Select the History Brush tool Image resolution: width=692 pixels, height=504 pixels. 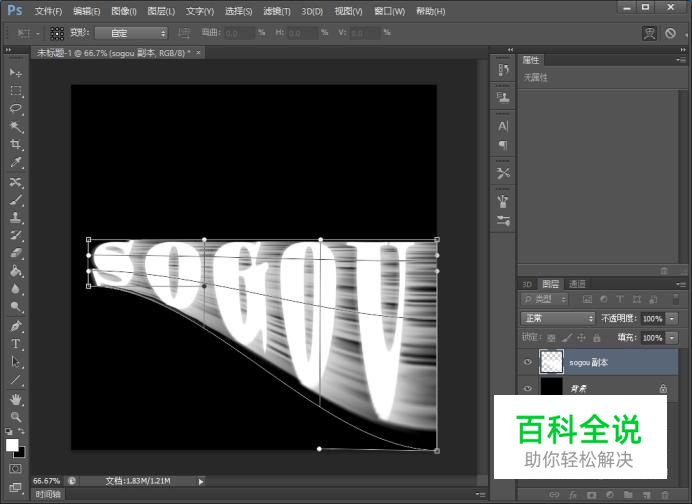click(x=16, y=235)
